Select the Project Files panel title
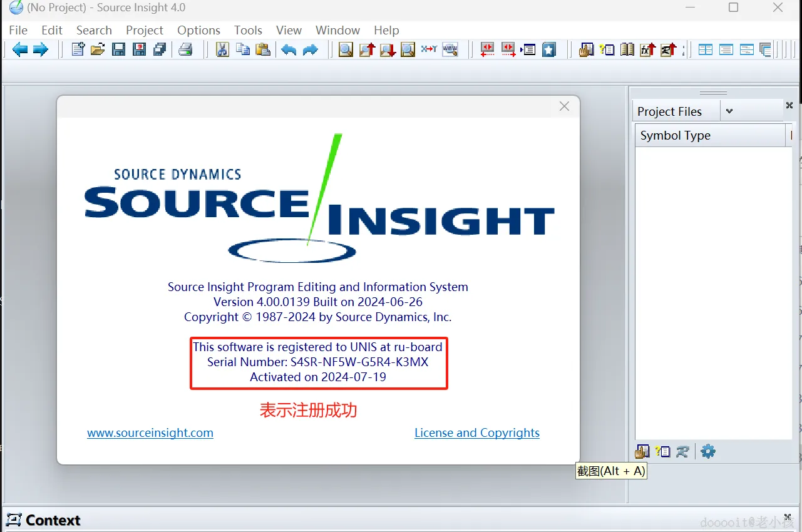 click(x=669, y=111)
